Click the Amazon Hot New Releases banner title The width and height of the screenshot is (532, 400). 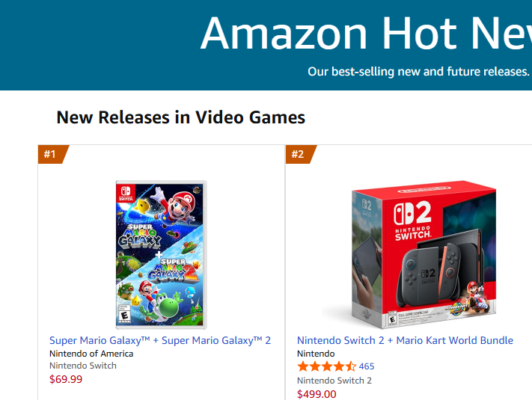click(365, 34)
